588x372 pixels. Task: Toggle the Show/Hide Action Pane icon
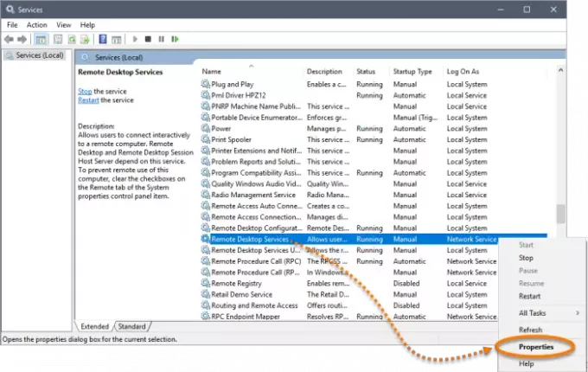pyautogui.click(x=117, y=39)
